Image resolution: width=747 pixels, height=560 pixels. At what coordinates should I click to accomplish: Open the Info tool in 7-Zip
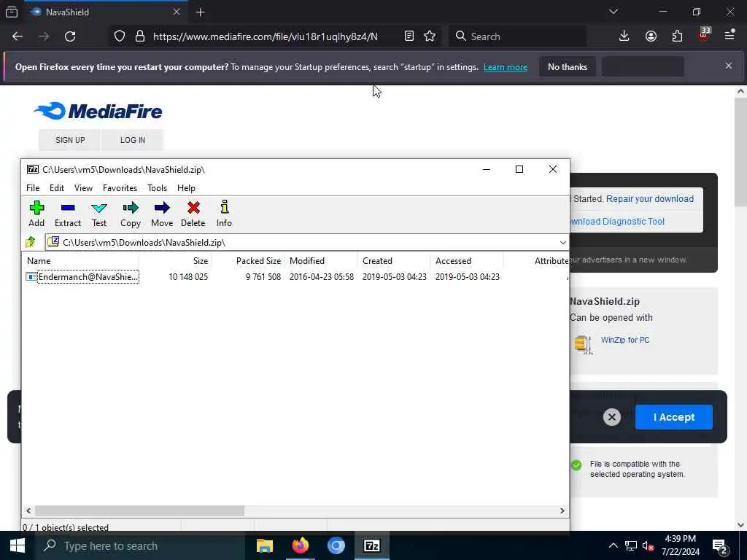click(224, 214)
